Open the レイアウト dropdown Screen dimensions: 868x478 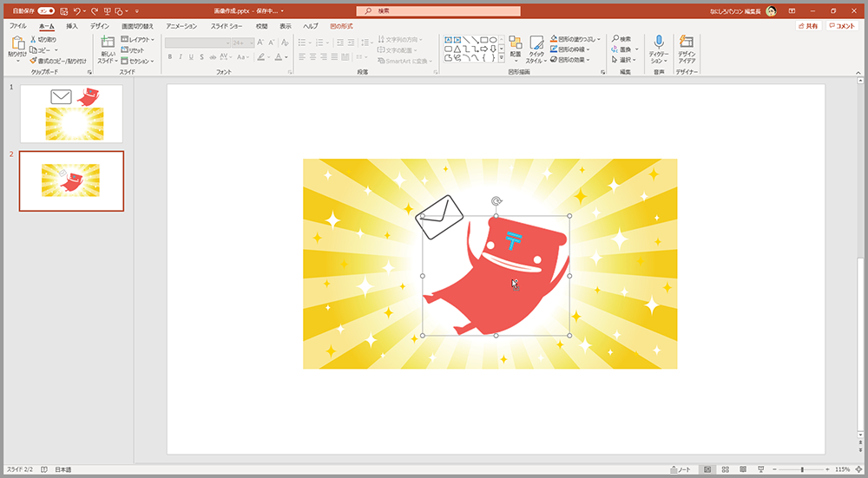coord(137,40)
